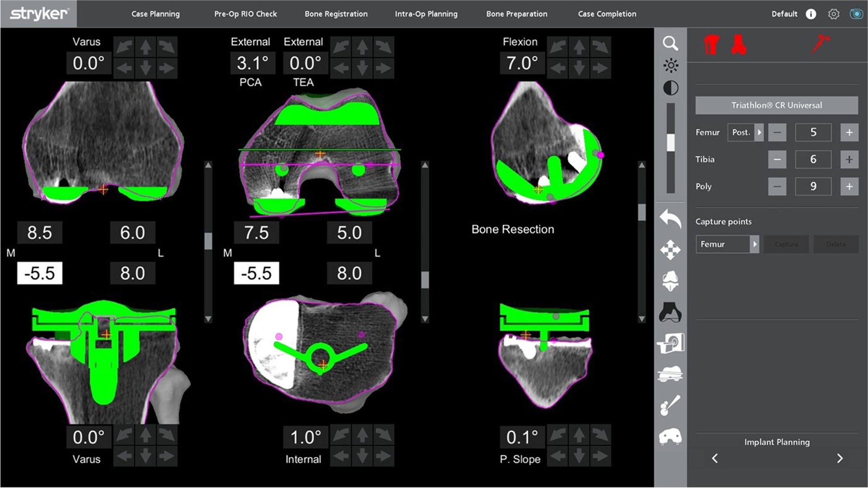Image resolution: width=868 pixels, height=488 pixels.
Task: Click the Capture button
Action: pyautogui.click(x=786, y=244)
